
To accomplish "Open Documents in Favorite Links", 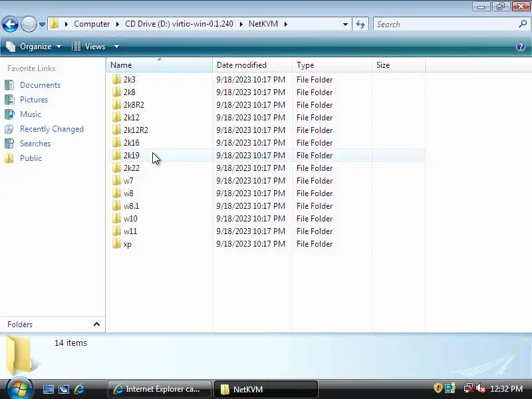I will pyautogui.click(x=40, y=85).
